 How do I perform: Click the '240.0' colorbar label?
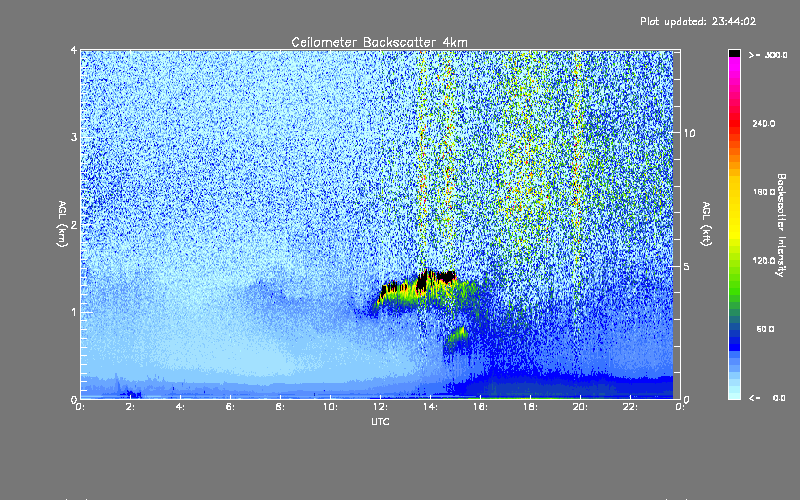click(764, 124)
